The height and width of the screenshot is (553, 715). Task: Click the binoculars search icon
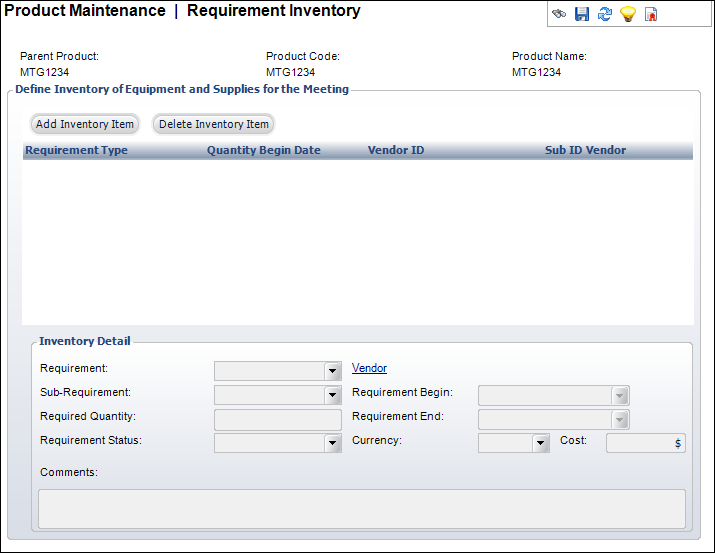(x=559, y=15)
